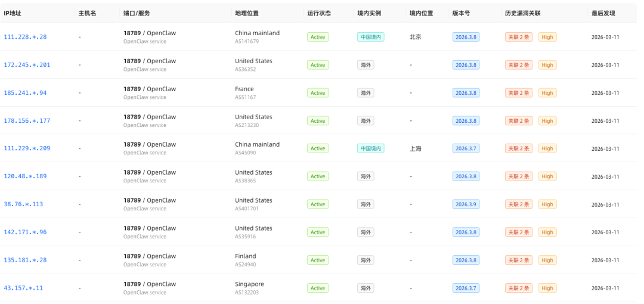
Task: Click the High severity badge in Finland row
Action: (547, 260)
